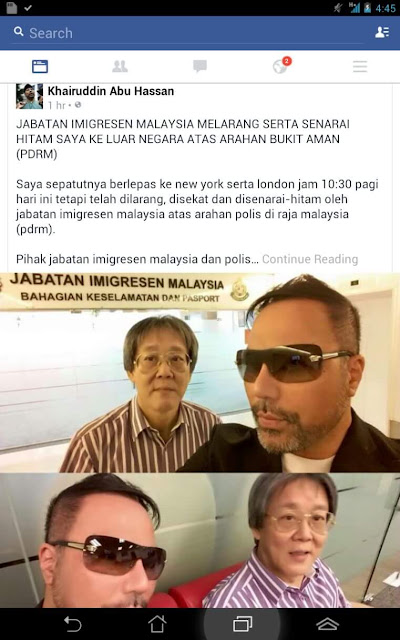Open the Messages tab icon
This screenshot has width=400, height=640.
pos(200,66)
